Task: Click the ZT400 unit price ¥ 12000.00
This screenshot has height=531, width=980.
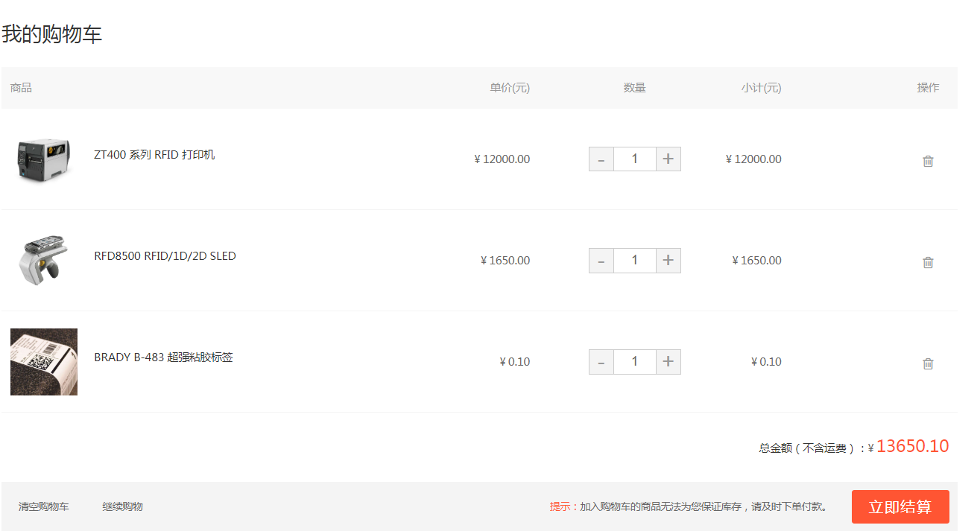Action: coord(502,159)
